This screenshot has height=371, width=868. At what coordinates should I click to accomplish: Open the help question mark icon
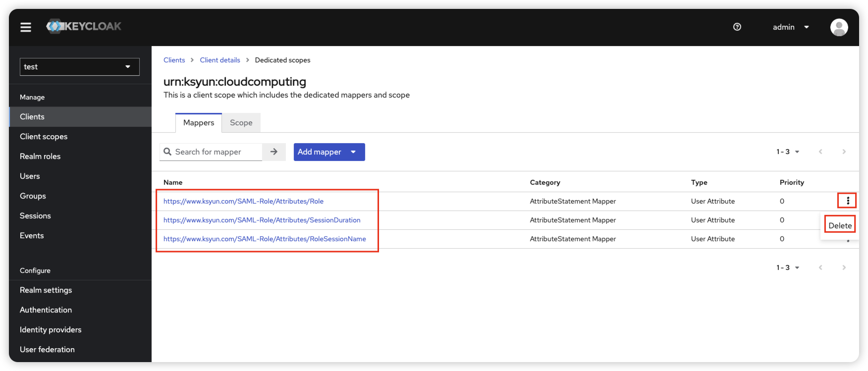(737, 27)
